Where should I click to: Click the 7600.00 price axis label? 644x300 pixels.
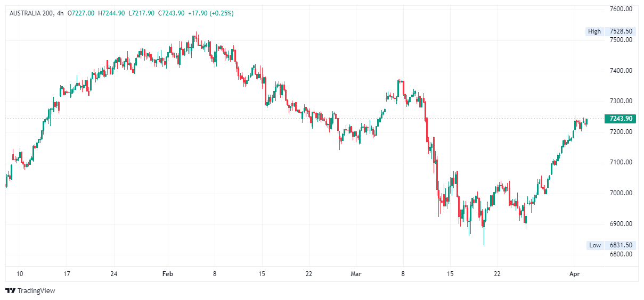pyautogui.click(x=621, y=9)
